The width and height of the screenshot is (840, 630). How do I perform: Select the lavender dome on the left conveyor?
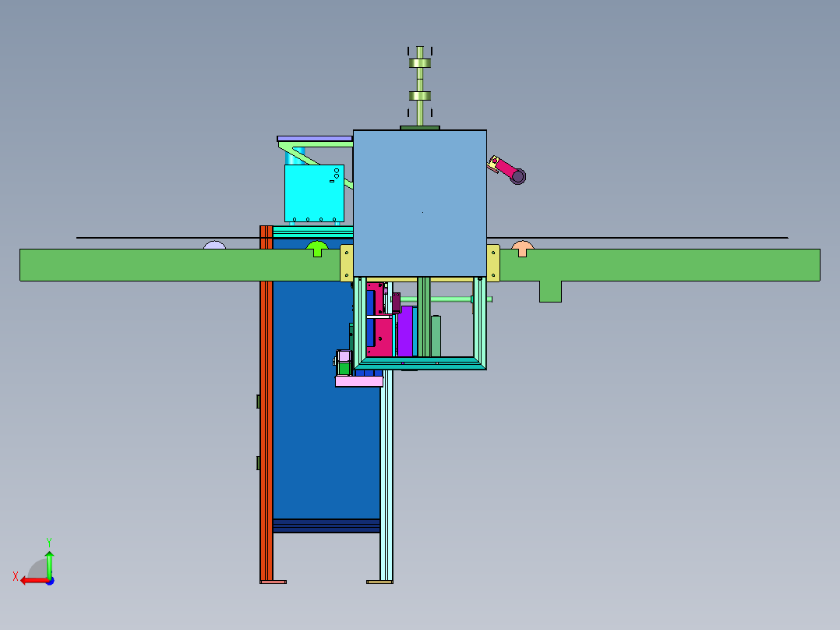click(x=215, y=245)
